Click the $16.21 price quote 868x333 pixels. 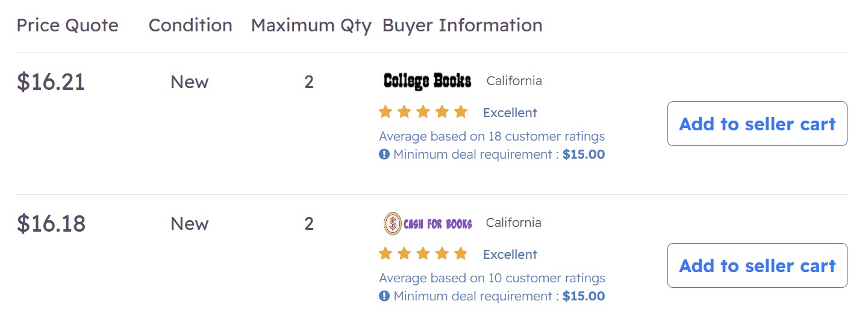(51, 82)
